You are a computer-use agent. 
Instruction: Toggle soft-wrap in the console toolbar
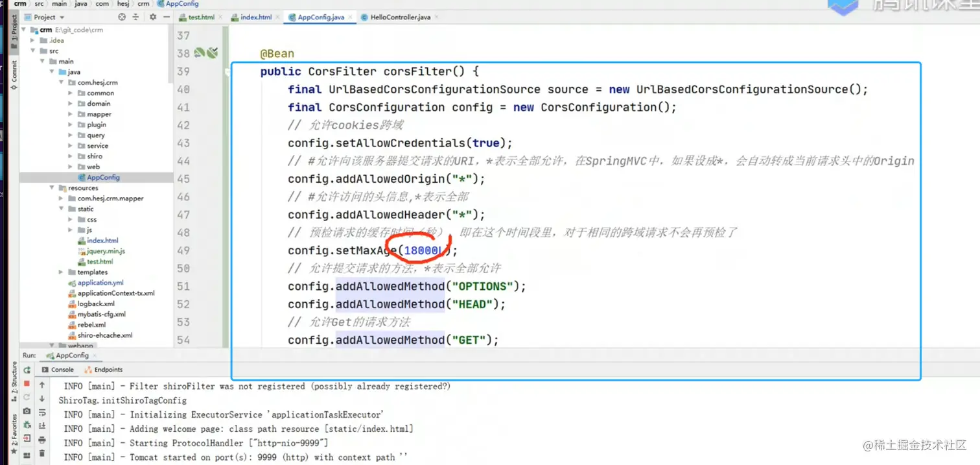point(42,412)
